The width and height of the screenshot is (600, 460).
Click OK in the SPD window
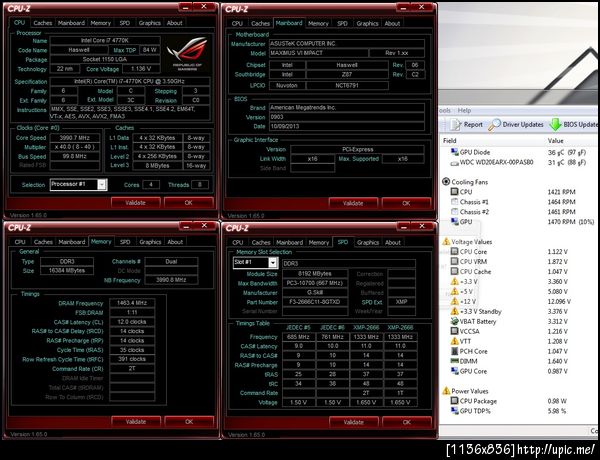(x=406, y=422)
